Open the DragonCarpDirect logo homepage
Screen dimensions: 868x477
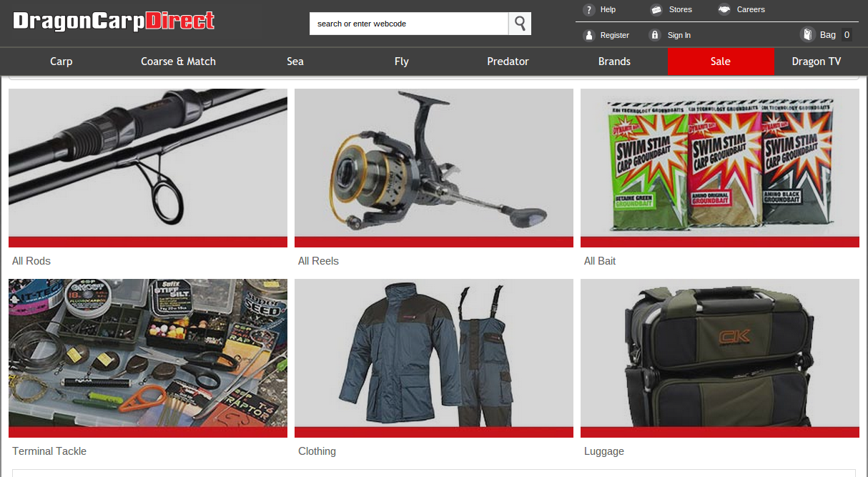coord(114,21)
